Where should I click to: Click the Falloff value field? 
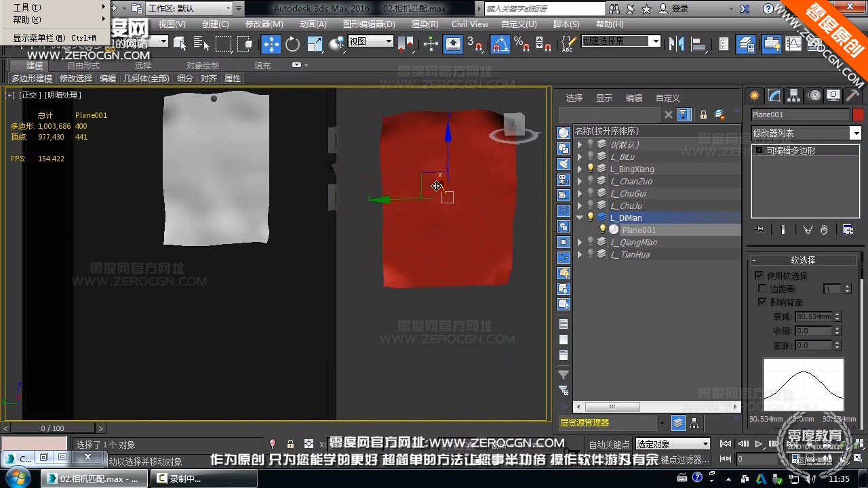tap(814, 317)
